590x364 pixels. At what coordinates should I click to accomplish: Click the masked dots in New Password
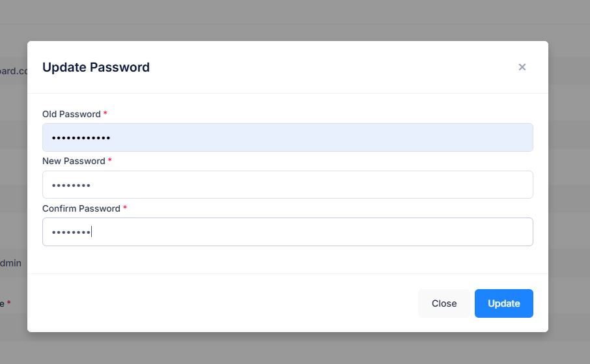[x=71, y=186]
